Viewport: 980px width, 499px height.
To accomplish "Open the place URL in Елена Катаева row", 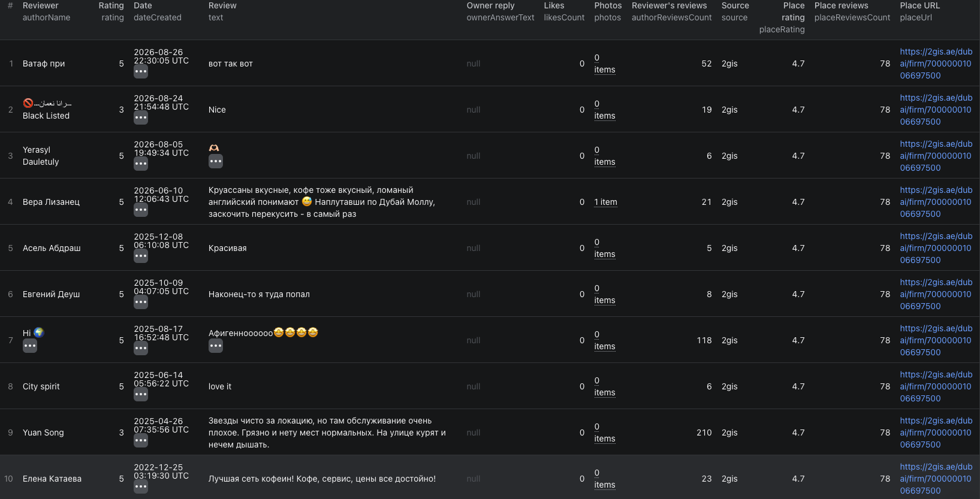I will 936,479.
